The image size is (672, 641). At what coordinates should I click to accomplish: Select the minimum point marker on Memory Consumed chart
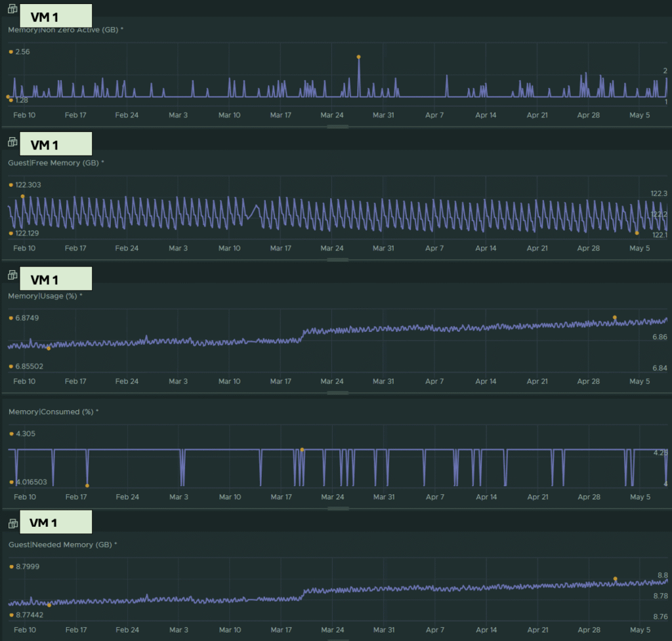(87, 486)
